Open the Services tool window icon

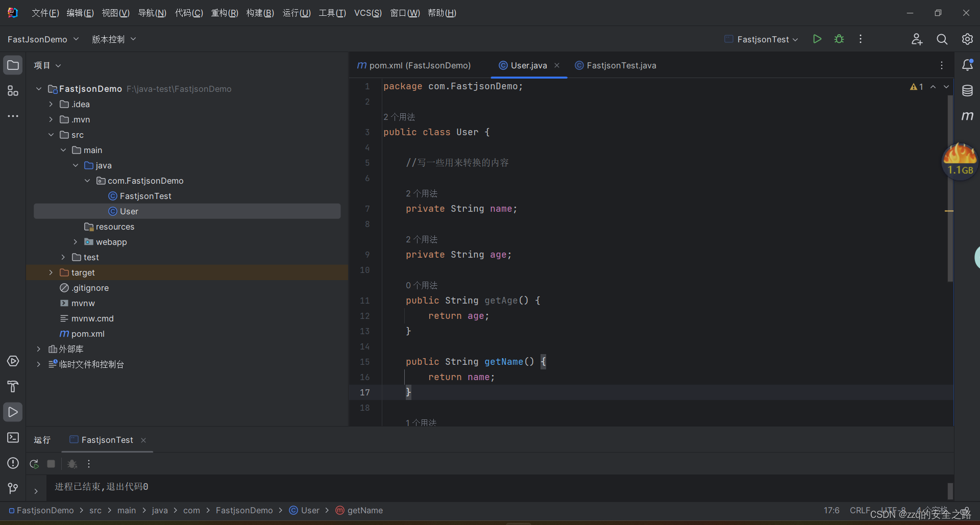coord(13,361)
